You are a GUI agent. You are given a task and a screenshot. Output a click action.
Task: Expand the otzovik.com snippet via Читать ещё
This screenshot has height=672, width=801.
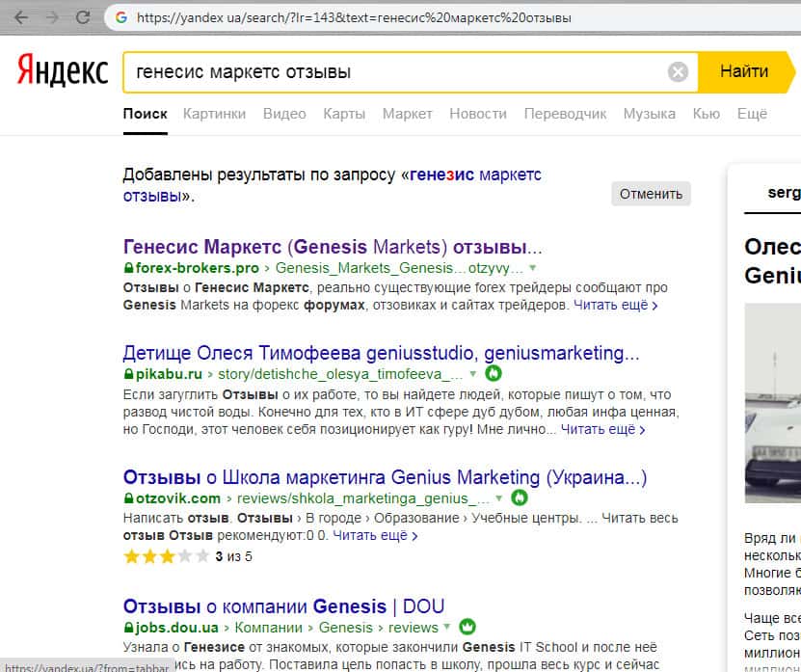click(375, 535)
